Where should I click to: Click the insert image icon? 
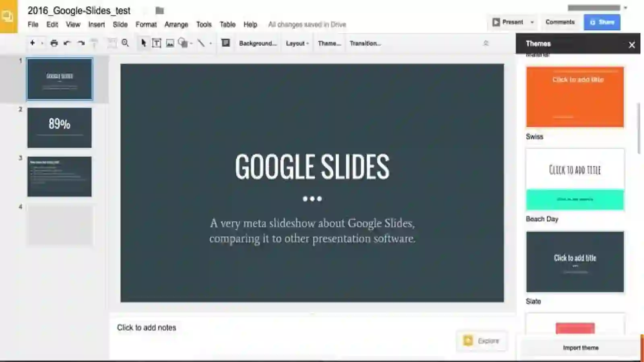(x=170, y=43)
